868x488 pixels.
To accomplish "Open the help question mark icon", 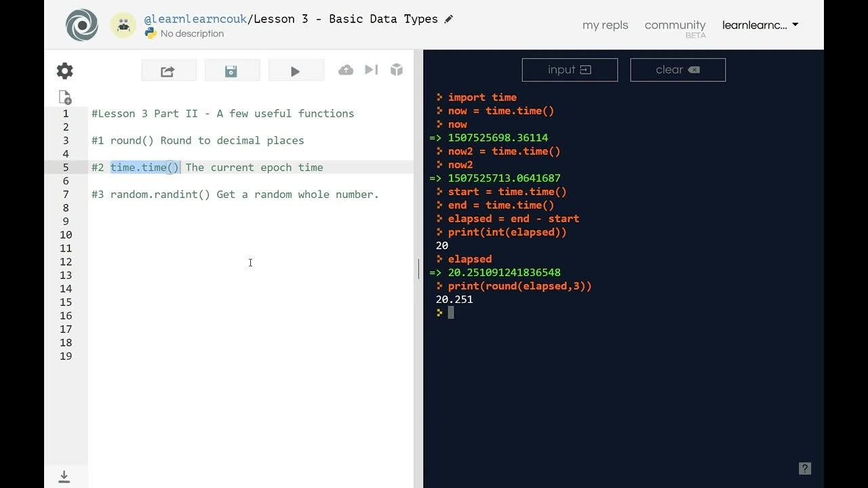I will (x=805, y=468).
